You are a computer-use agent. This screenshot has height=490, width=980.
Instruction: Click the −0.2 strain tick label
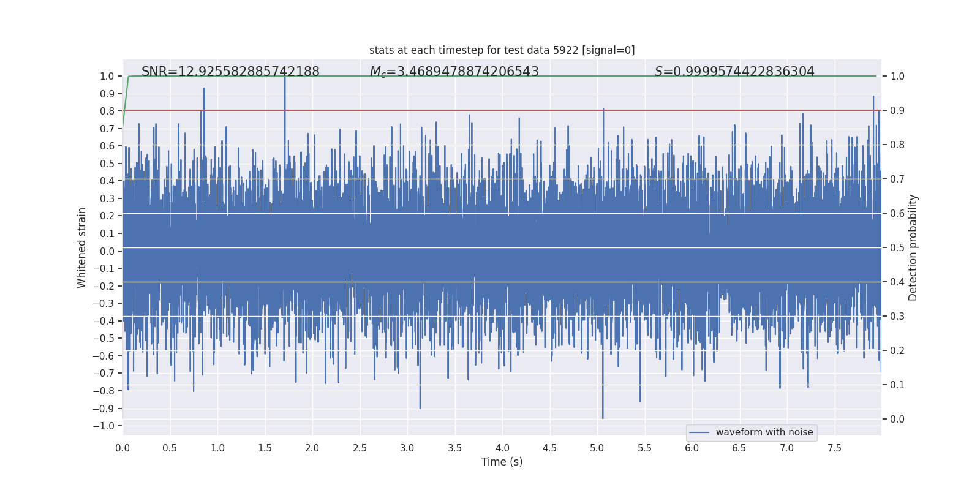(104, 286)
